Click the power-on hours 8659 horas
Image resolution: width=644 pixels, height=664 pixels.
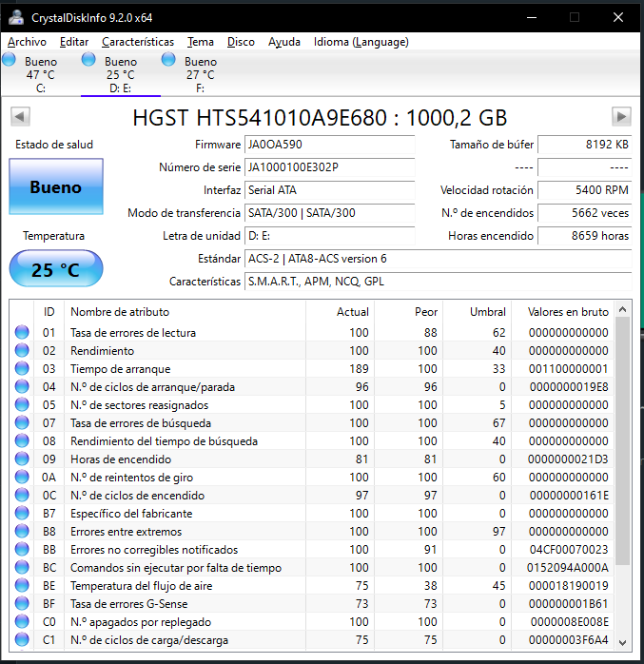click(585, 236)
